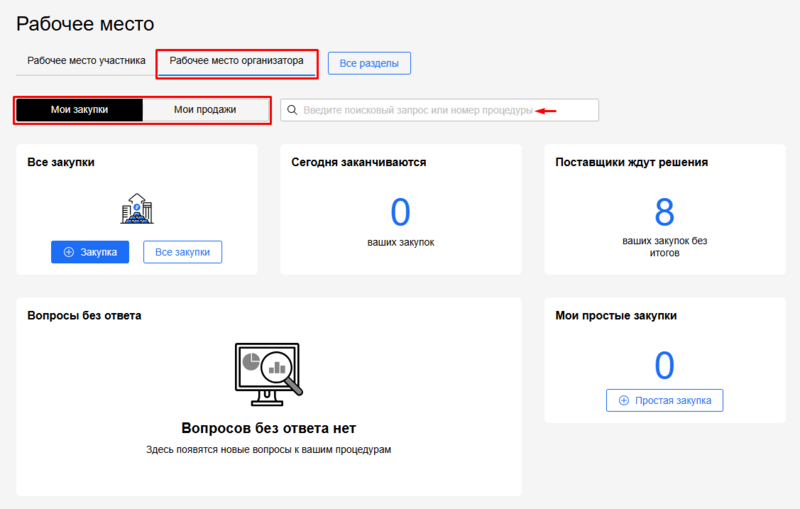Click the Поставщики ждут решения heading
800x509 pixels.
[x=632, y=162]
